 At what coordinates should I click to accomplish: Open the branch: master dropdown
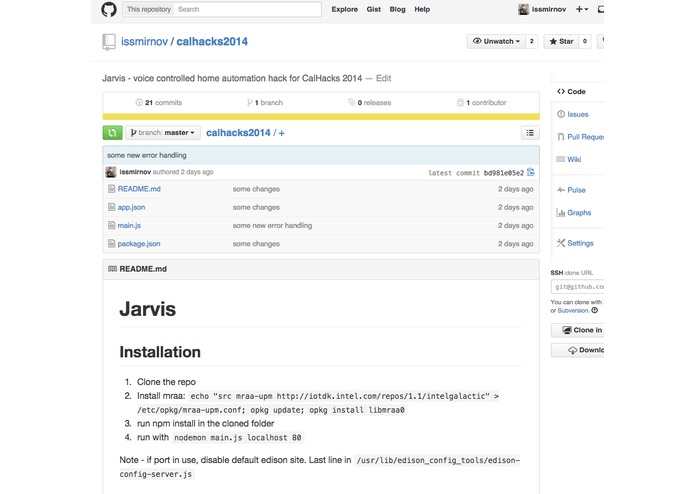coord(163,132)
